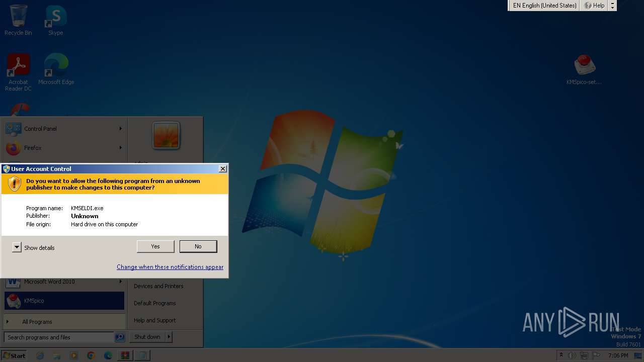
Task: Open Microsoft Edge desktop icon
Action: (x=56, y=69)
